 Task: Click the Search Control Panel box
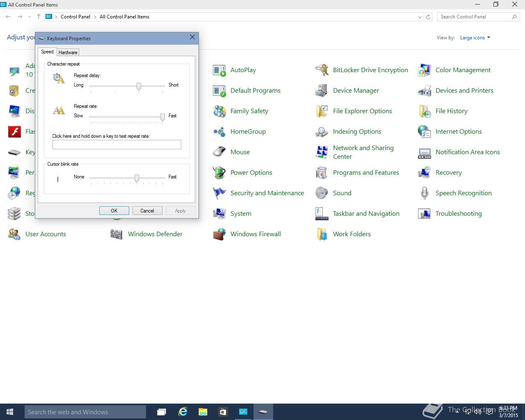coord(478,17)
